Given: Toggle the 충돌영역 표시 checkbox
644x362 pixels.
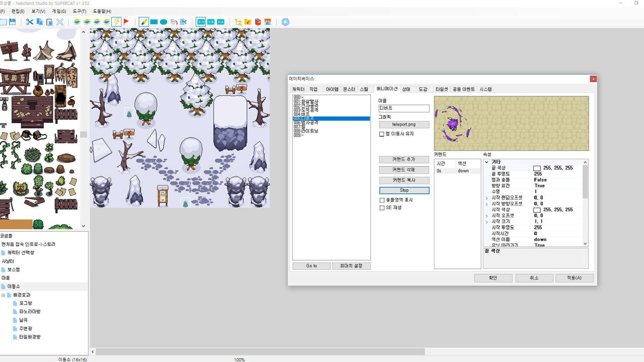Looking at the screenshot, I should coord(382,200).
